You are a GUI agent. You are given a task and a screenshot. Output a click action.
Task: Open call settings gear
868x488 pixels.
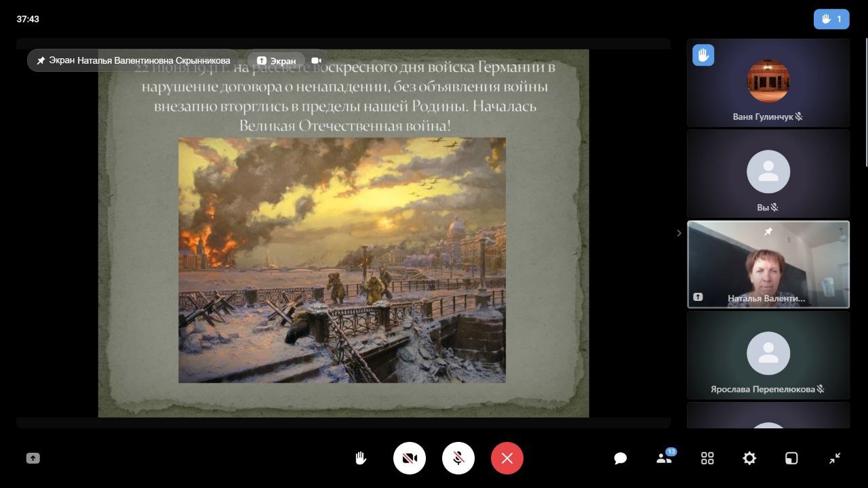pos(749,458)
